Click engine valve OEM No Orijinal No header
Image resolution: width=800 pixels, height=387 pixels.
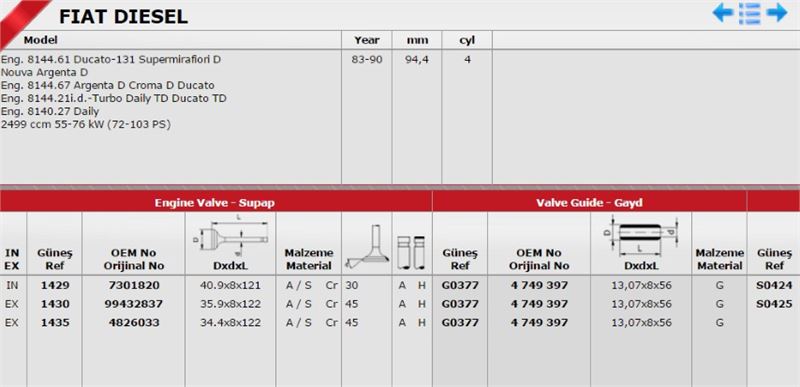coord(134,259)
